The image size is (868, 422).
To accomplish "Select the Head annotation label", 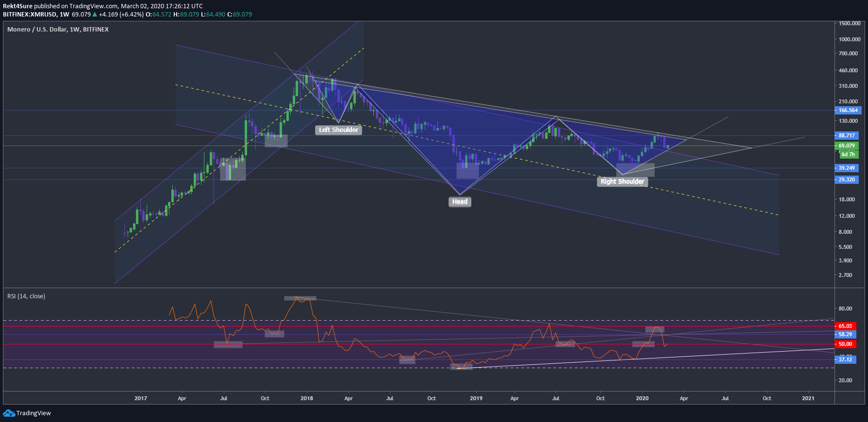I will point(460,202).
